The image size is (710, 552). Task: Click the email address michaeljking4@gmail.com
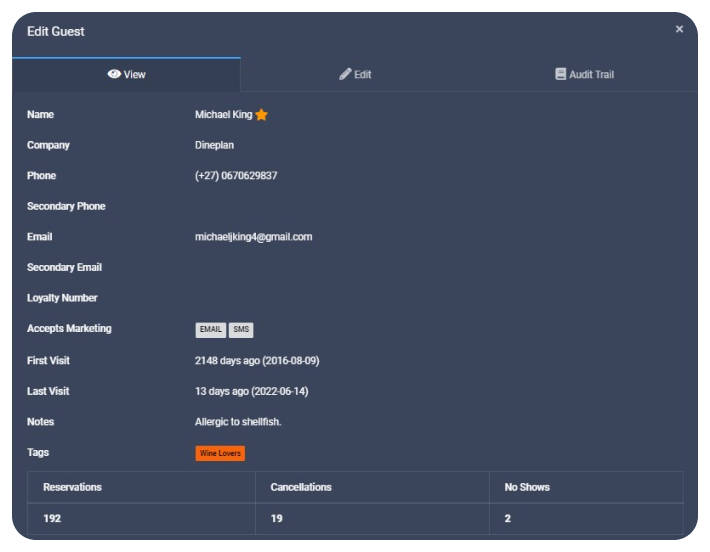(x=253, y=237)
